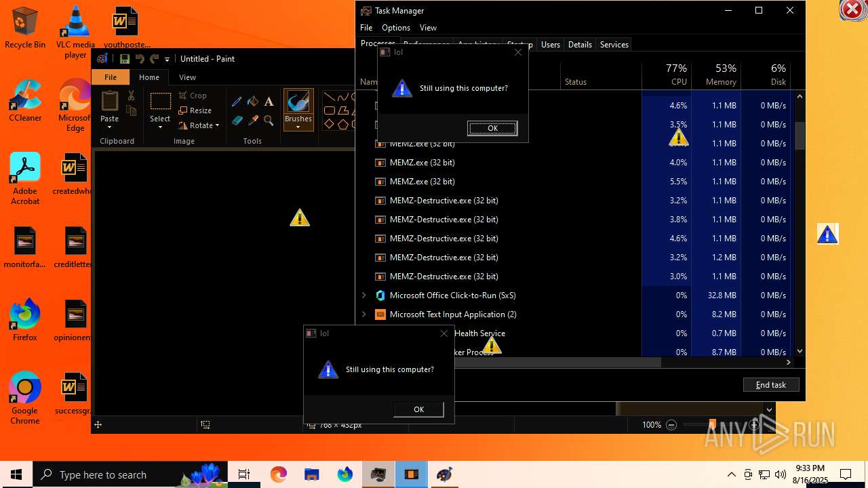Open Google Chrome desktop icon
This screenshot has width=868, height=488.
point(25,399)
